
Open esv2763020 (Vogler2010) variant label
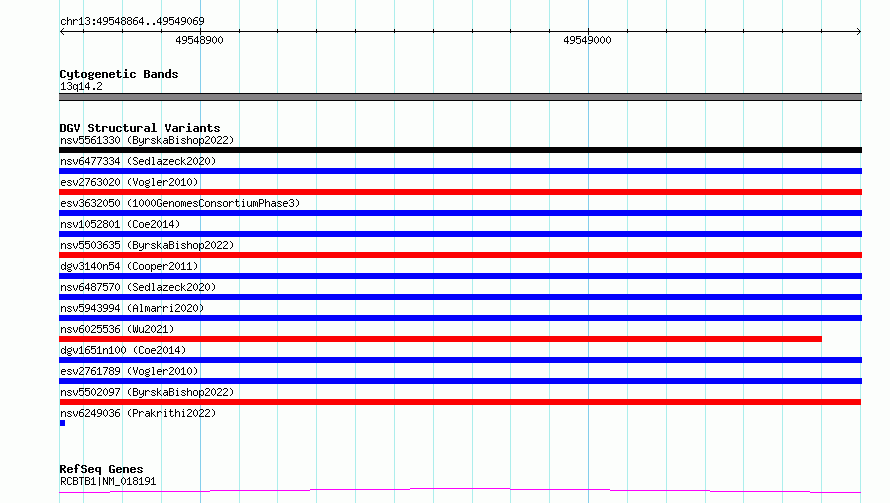point(129,182)
